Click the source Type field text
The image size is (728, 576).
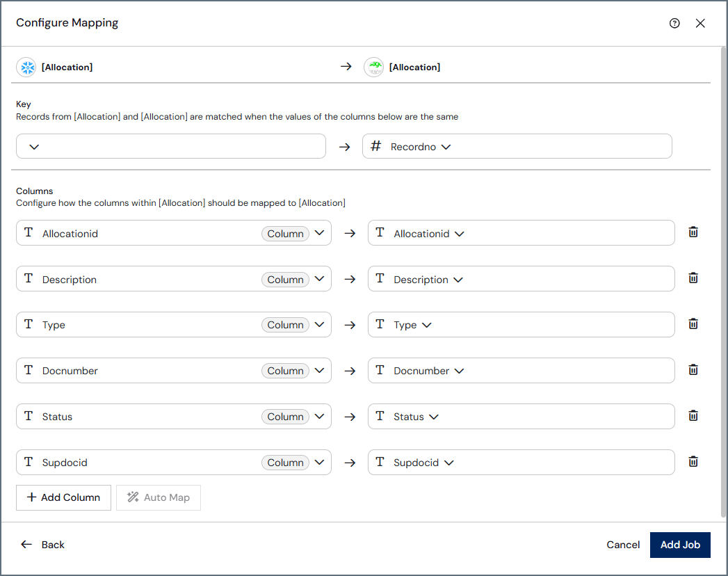pos(54,325)
